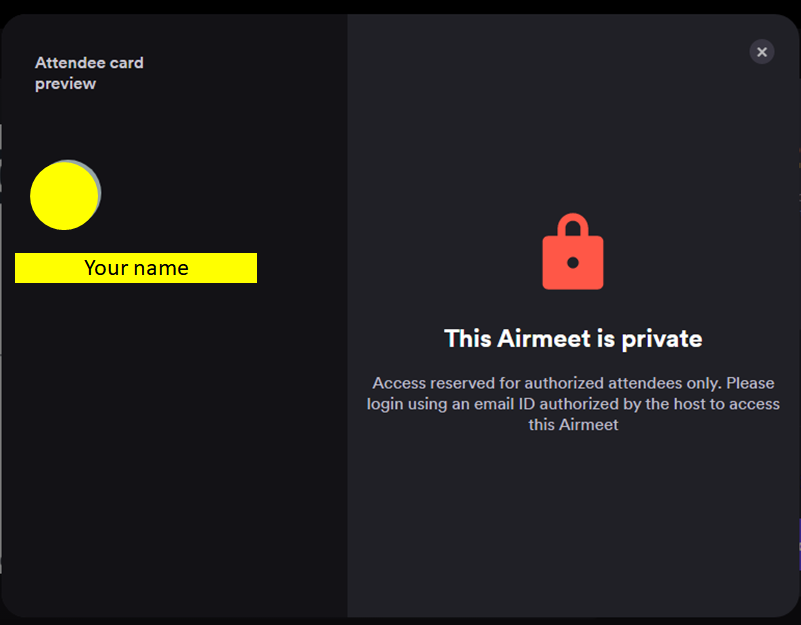Click the 'Attendee card' heading line

coord(89,63)
